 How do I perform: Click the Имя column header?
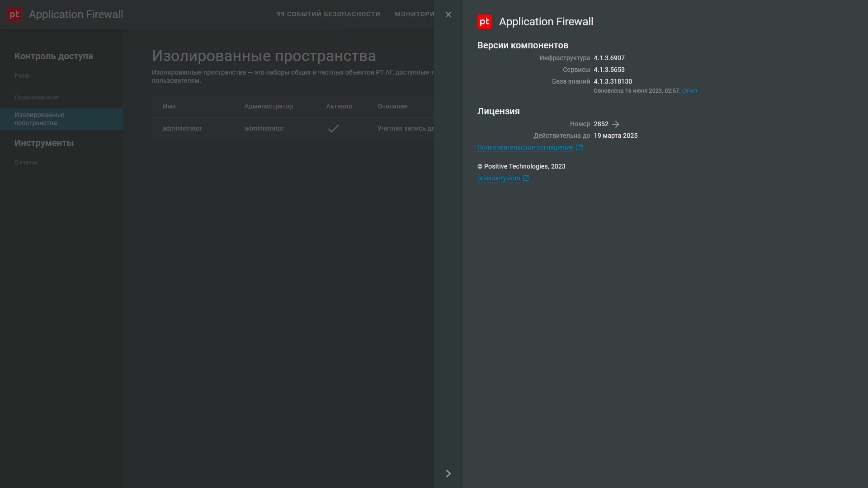tap(169, 106)
